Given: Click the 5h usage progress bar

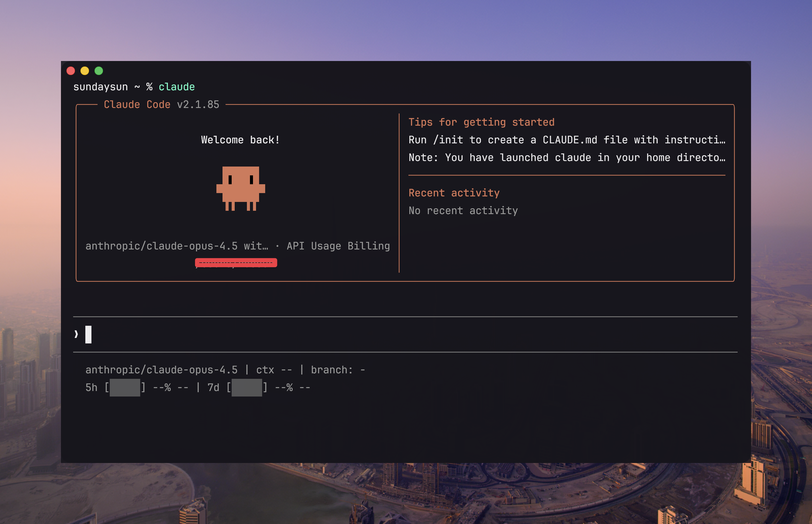Looking at the screenshot, I should (x=125, y=387).
